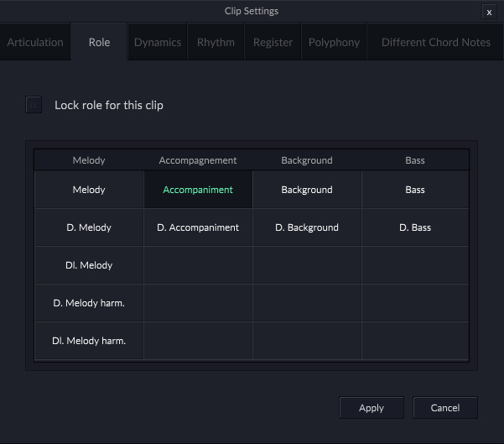This screenshot has height=444, width=504.
Task: Select the highlighted Accompaniment role
Action: tap(198, 190)
